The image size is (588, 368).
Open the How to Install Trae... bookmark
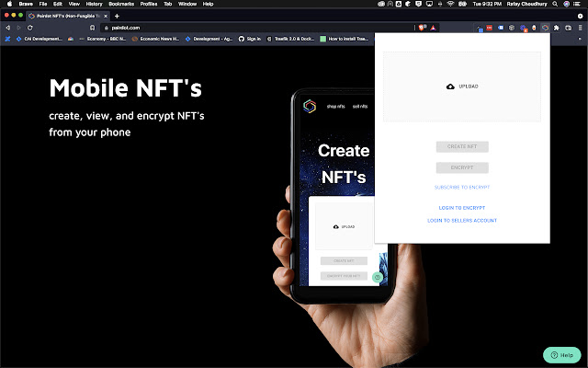(x=345, y=39)
